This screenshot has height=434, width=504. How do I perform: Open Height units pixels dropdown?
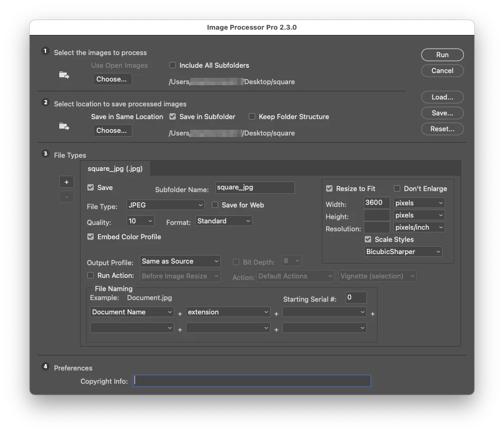[x=419, y=215]
